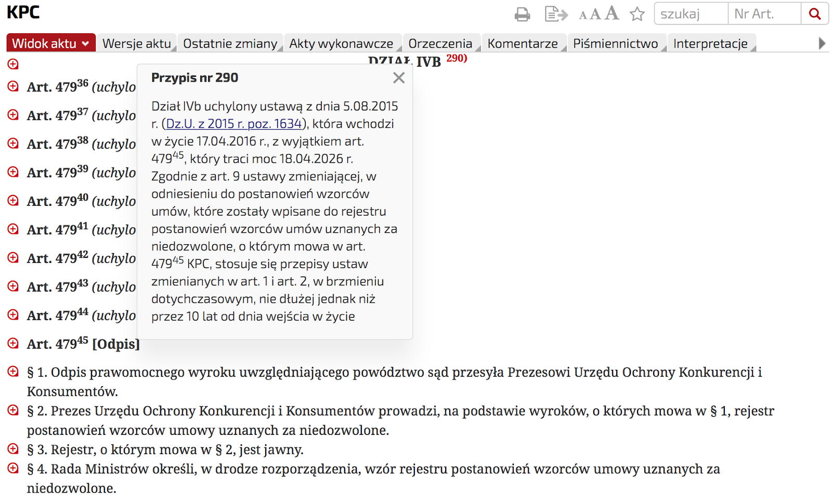
Task: Print the act using printer icon
Action: (522, 14)
